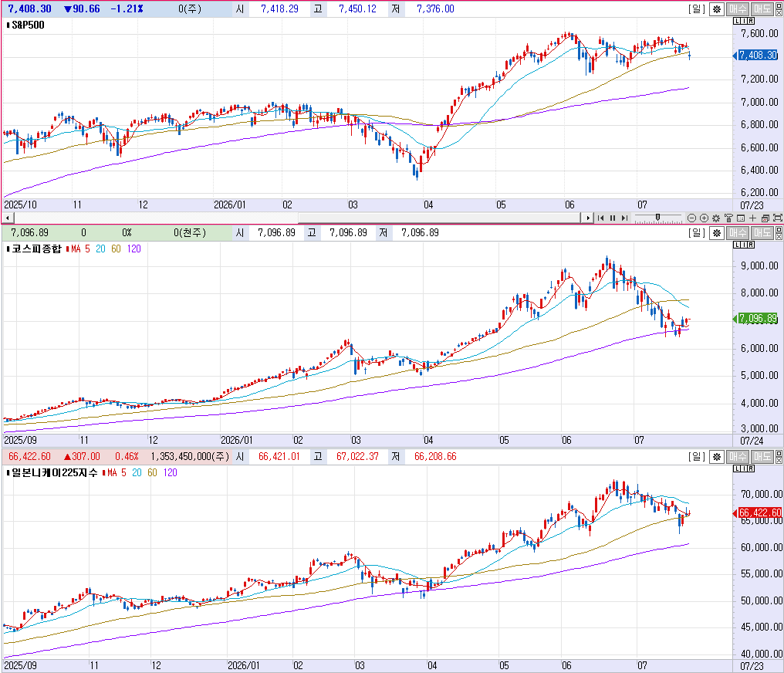Click S&P500 high value 7,450.12

pyautogui.click(x=357, y=9)
